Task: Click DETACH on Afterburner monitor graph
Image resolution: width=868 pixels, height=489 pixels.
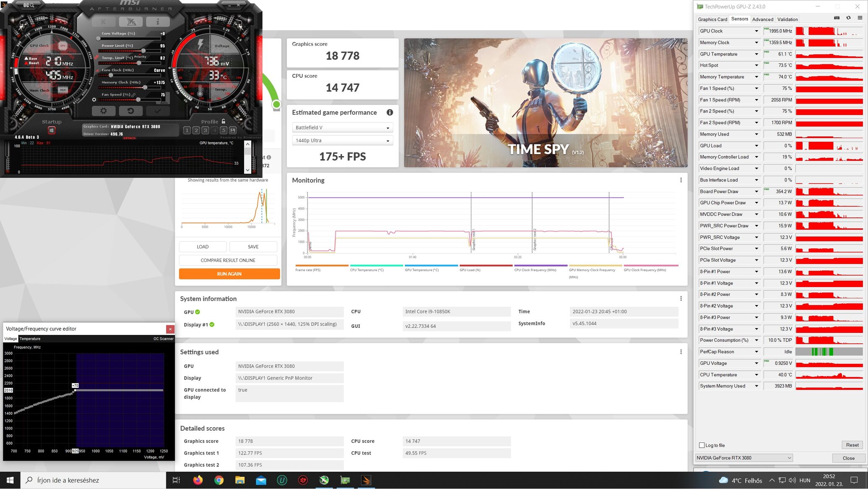Action: (x=129, y=138)
